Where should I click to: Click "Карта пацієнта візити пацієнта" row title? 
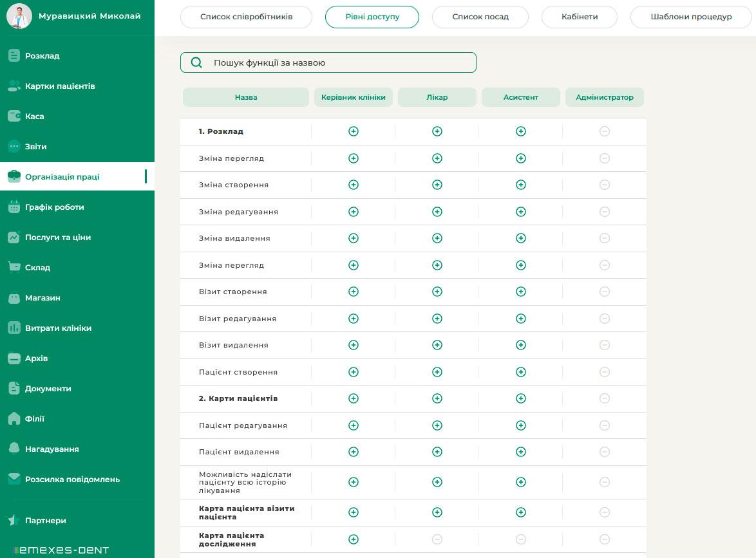pos(247,512)
